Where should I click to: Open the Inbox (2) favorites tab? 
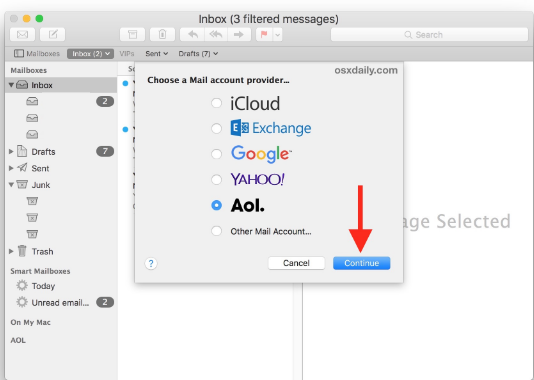tap(90, 53)
